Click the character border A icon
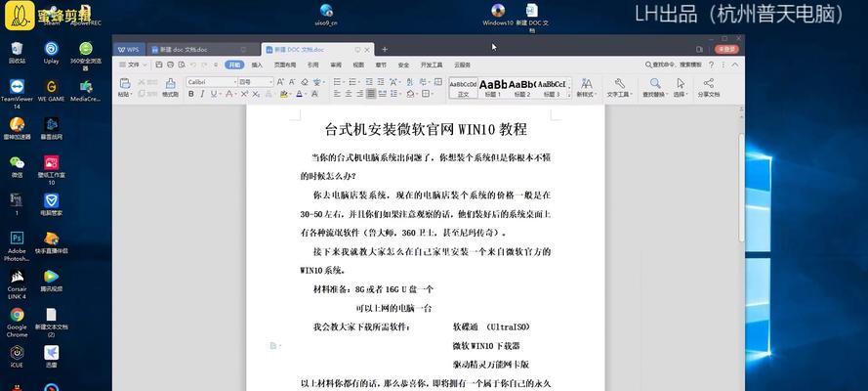The image size is (868, 391). tap(315, 94)
